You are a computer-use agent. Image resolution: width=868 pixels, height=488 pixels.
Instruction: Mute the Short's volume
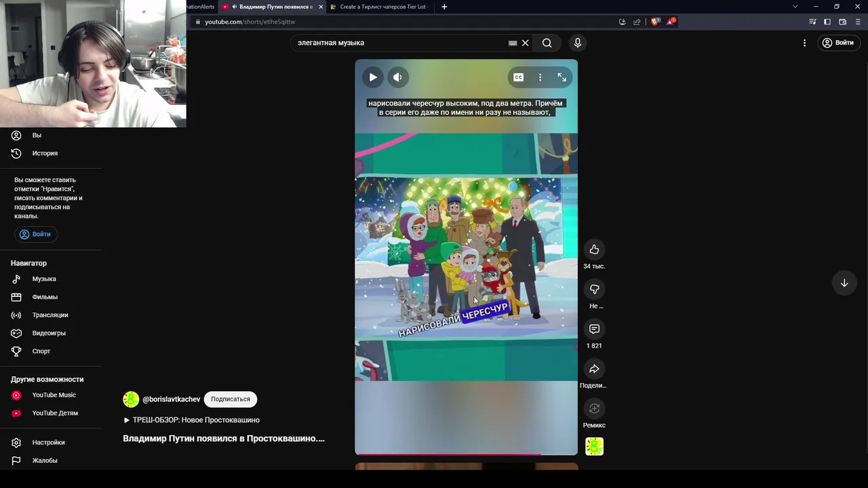[x=397, y=77]
